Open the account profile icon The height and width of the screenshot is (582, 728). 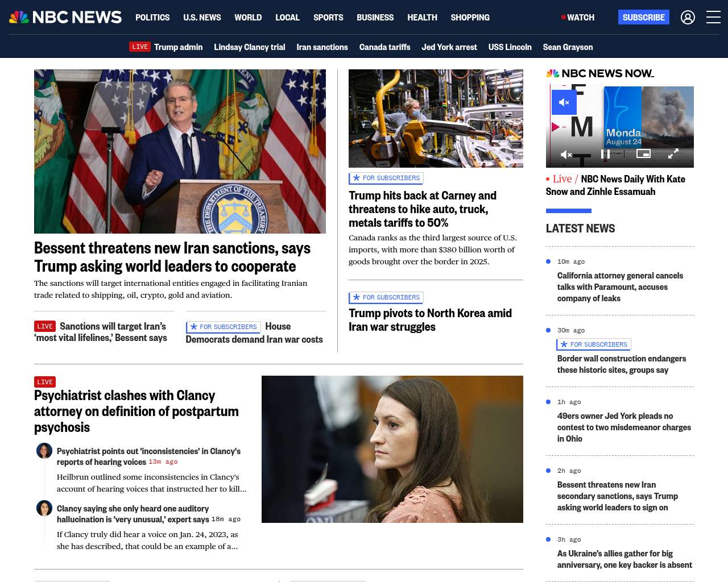[688, 18]
